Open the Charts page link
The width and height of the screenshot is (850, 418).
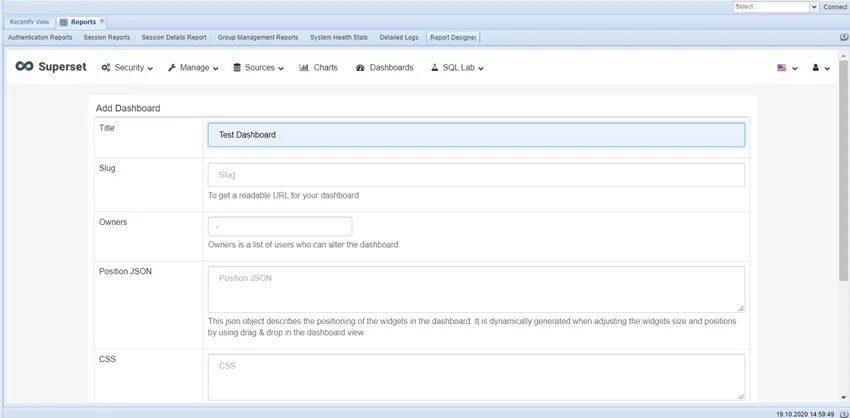318,68
